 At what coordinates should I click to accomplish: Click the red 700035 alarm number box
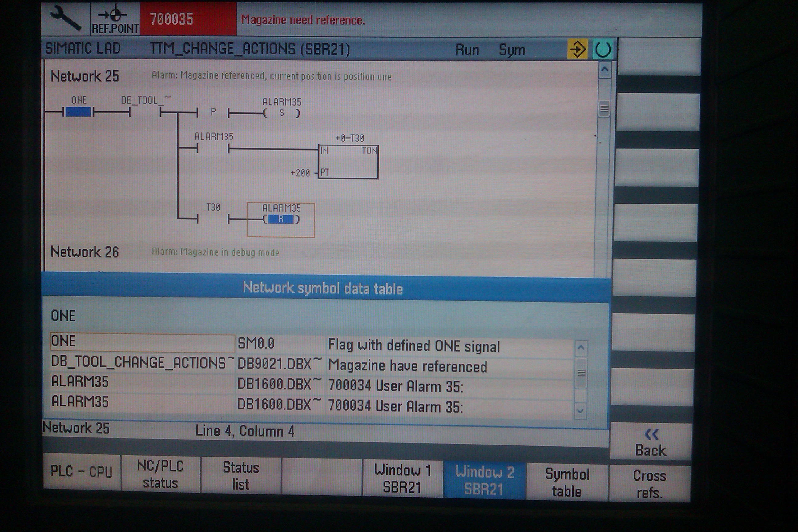pyautogui.click(x=188, y=19)
